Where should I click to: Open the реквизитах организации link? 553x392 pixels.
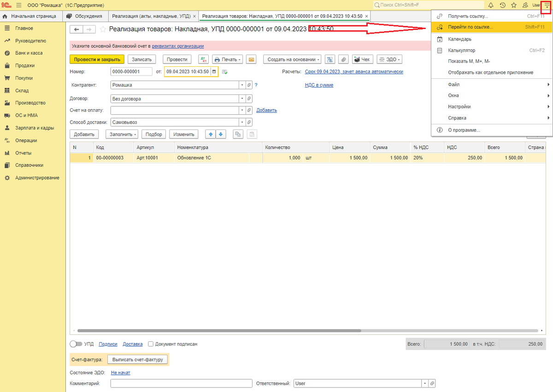point(178,46)
